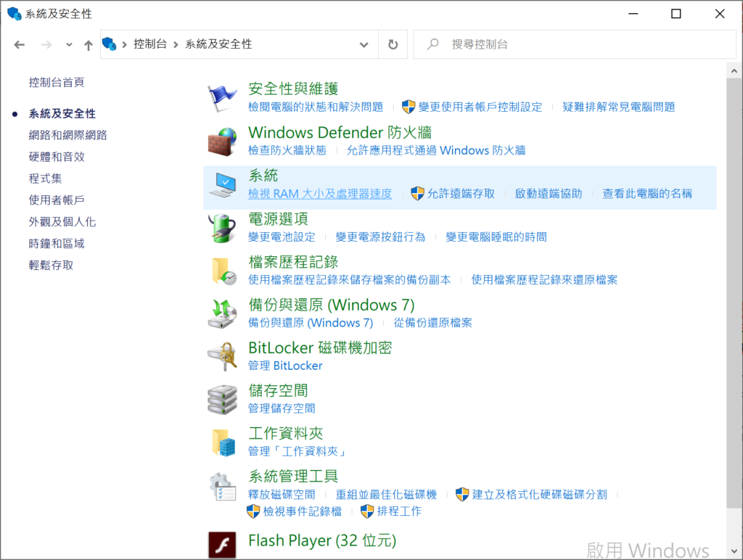743x560 pixels.
Task: Click 重組並最佳化磁碟機 link
Action: point(386,495)
